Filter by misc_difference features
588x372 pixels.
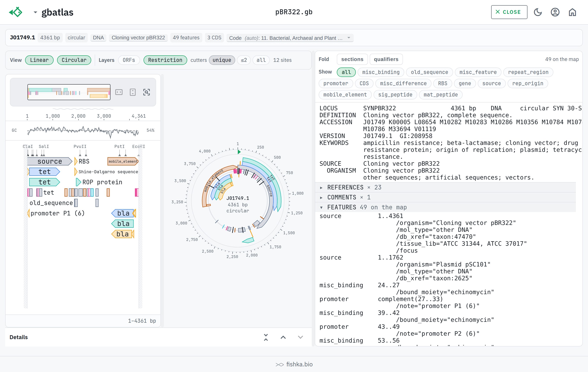point(403,83)
